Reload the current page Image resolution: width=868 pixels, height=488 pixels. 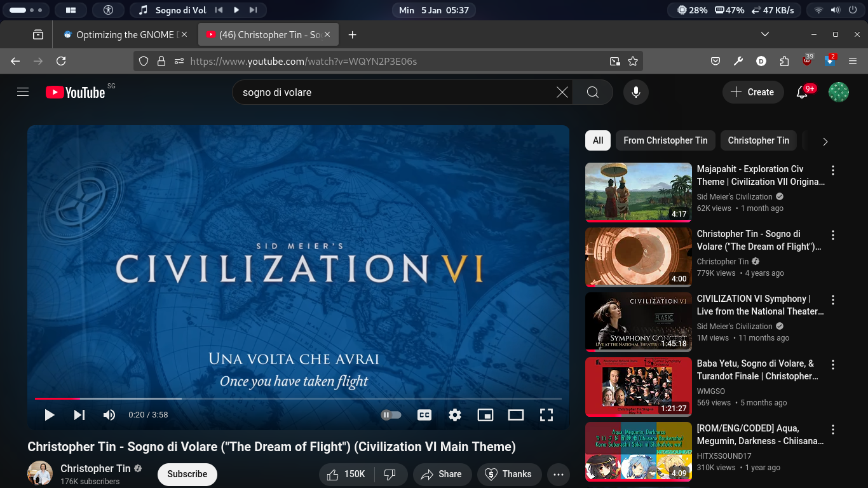61,61
